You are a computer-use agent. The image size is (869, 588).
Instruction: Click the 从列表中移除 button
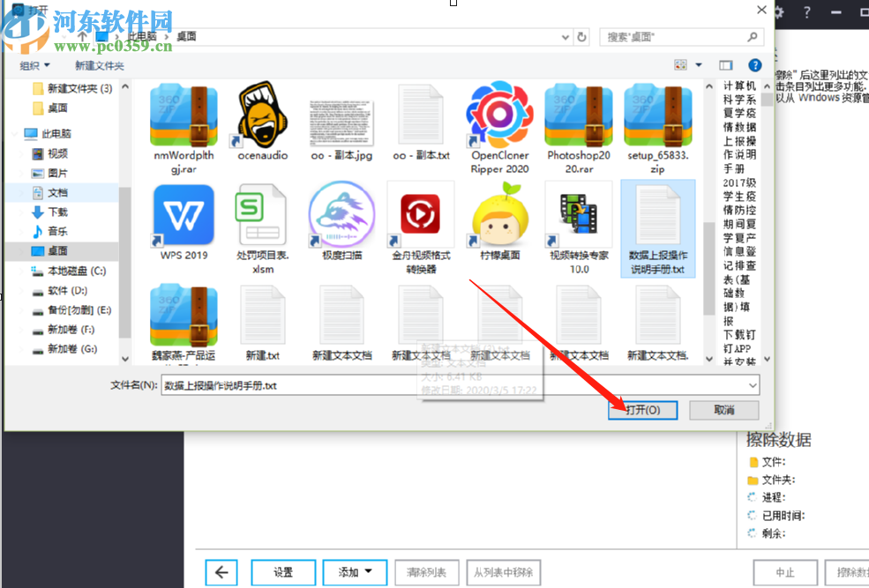tap(503, 572)
